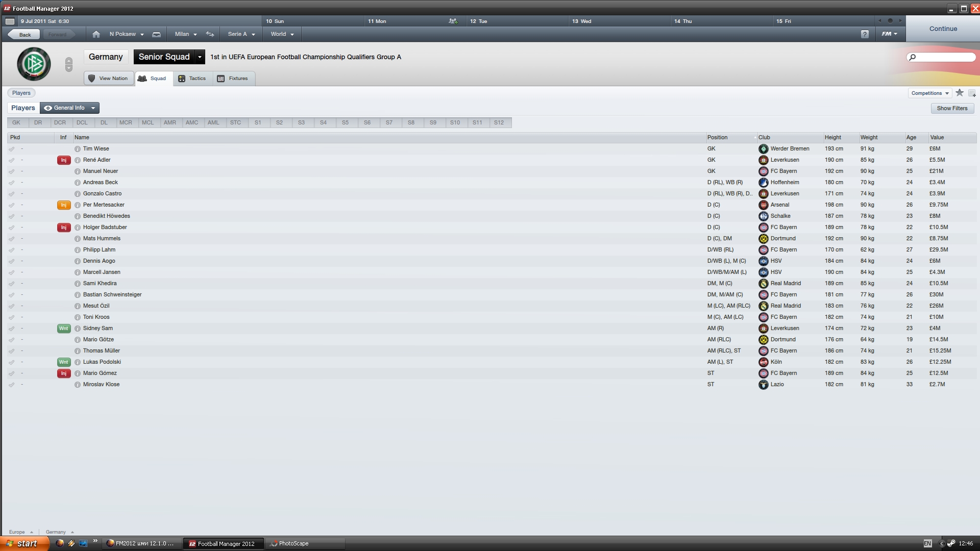
Task: Click the Show Filters button
Action: pyautogui.click(x=952, y=108)
